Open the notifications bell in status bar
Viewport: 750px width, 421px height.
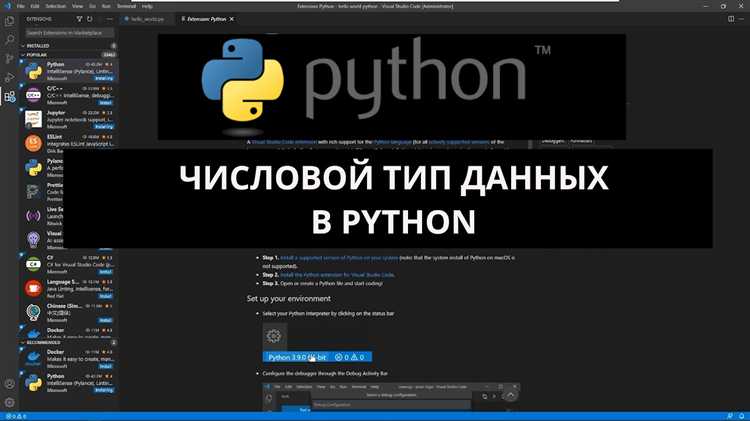pos(741,417)
